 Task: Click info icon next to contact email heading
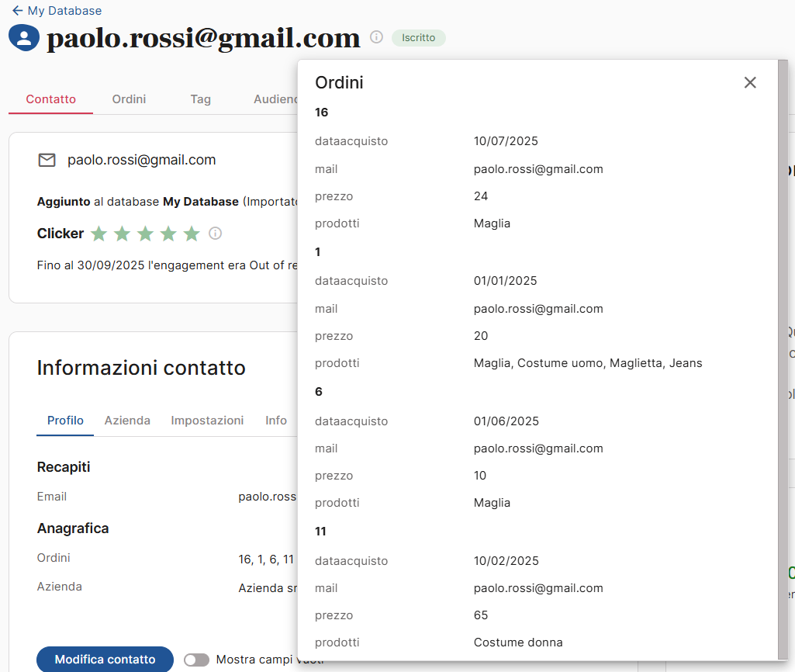pyautogui.click(x=376, y=37)
